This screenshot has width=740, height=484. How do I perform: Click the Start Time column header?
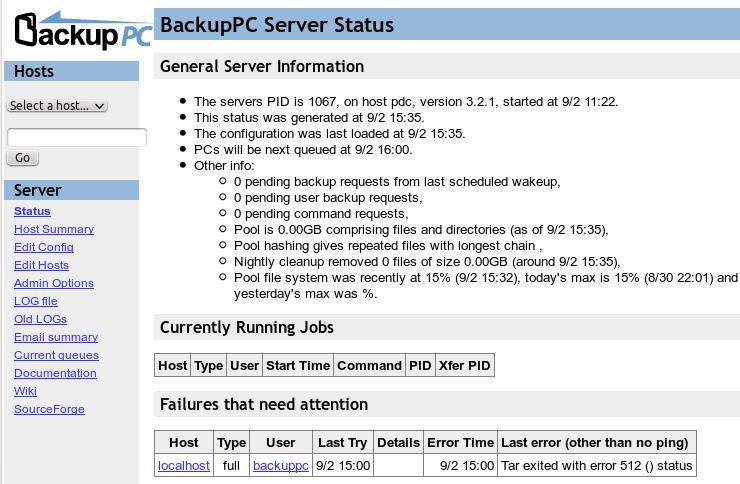[298, 366]
